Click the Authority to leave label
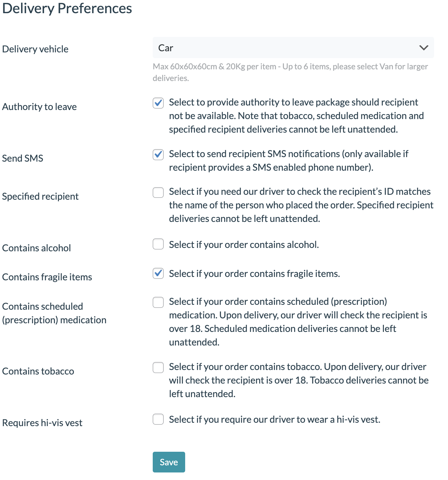Image resolution: width=448 pixels, height=480 pixels. [39, 107]
